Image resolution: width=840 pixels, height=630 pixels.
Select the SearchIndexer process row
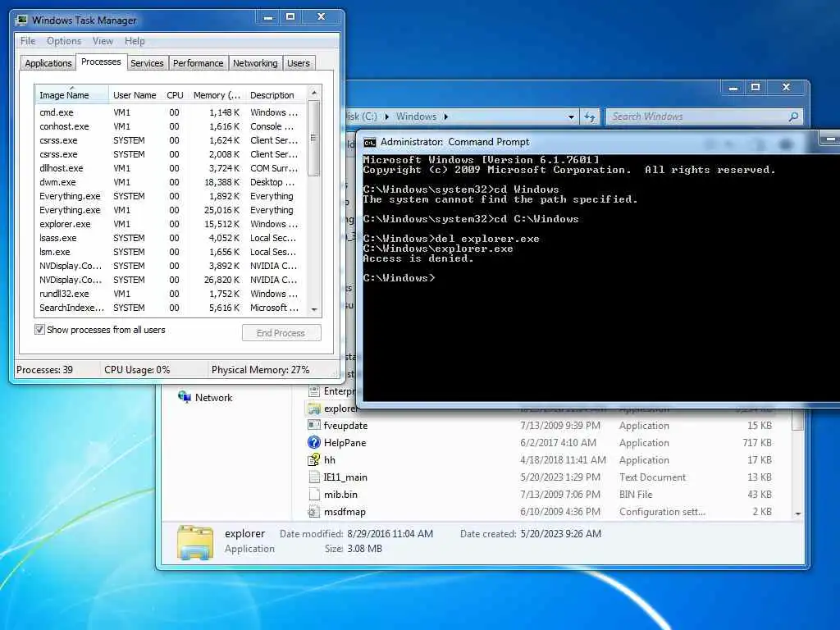point(171,308)
